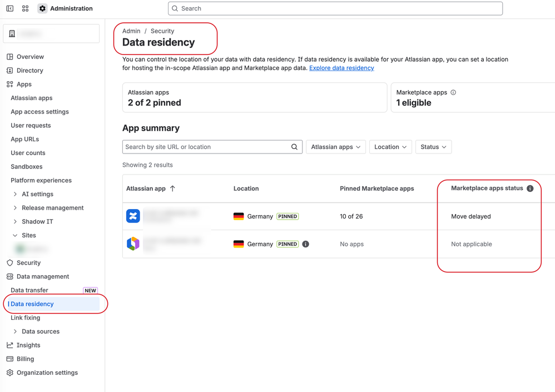Click the Germany flag in the Confluence row
Viewport: 555px width, 392px height.
pos(239,216)
